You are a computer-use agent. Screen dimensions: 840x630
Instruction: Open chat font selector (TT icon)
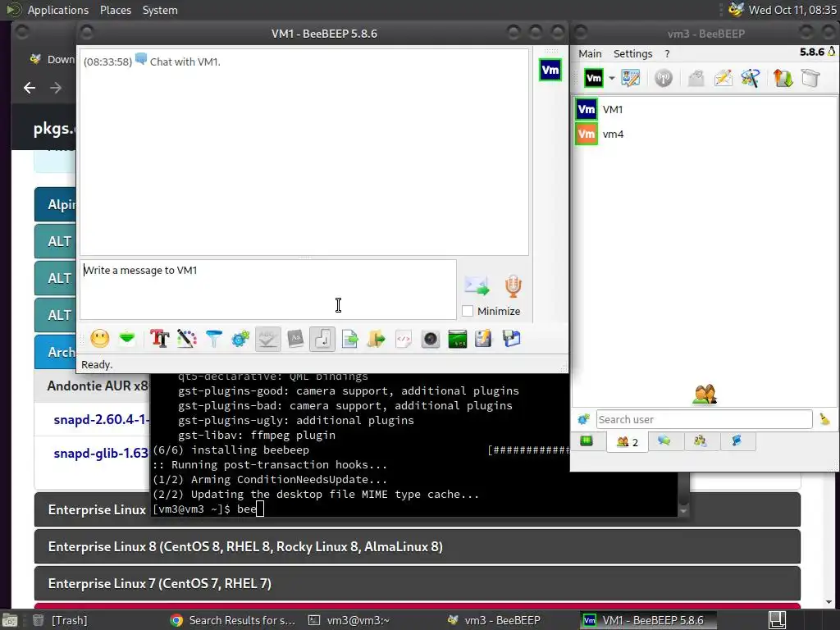point(160,339)
